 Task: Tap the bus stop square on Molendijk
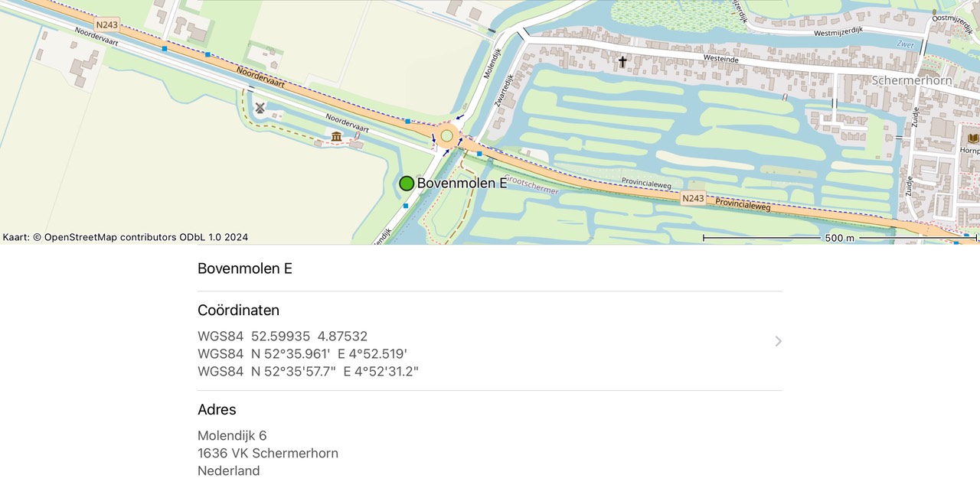click(x=405, y=206)
